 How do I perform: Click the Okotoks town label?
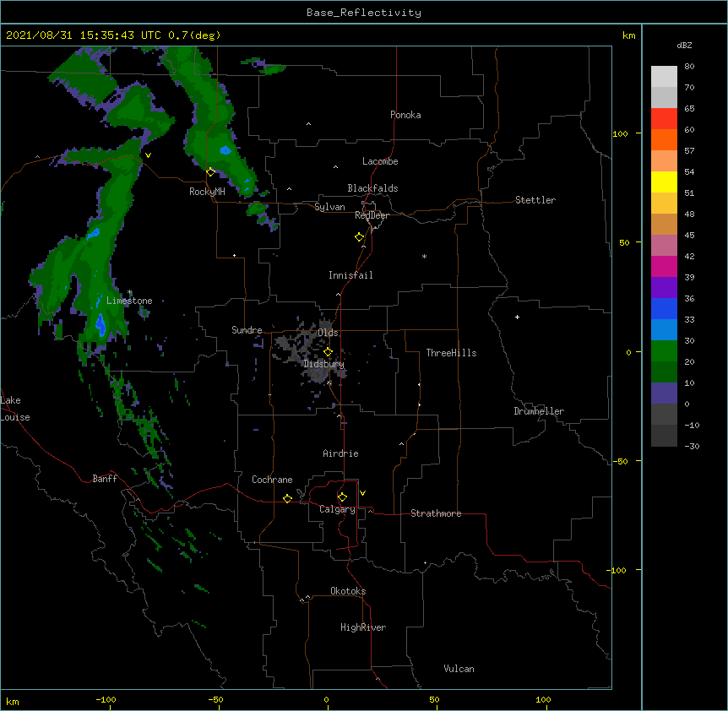(348, 591)
